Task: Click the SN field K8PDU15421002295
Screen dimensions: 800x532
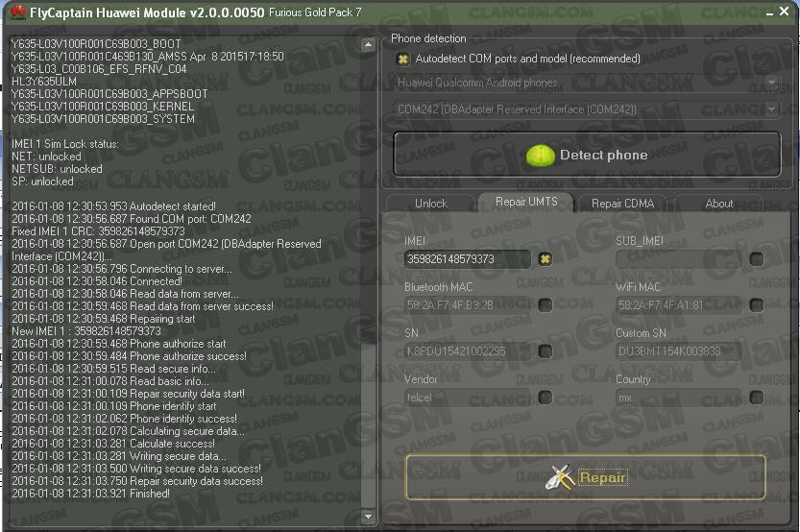Action: click(468, 351)
